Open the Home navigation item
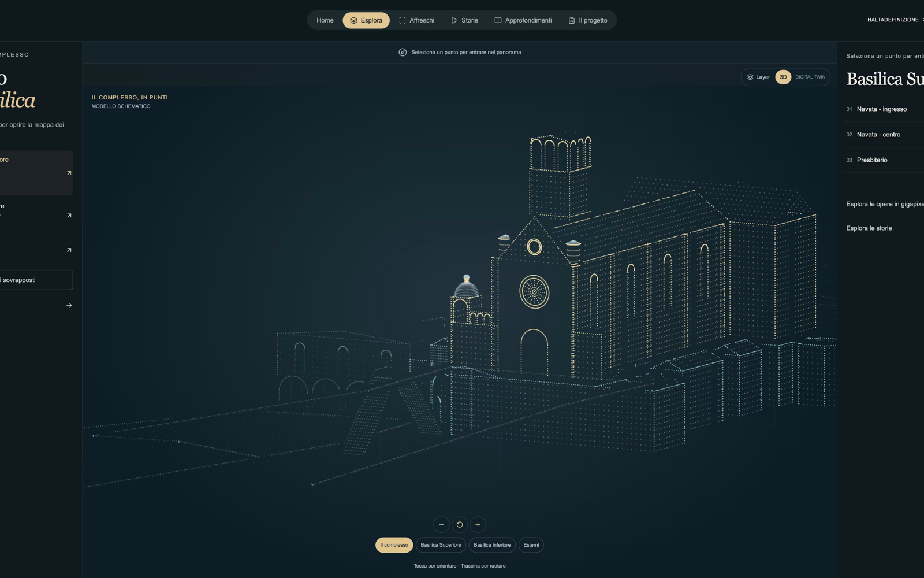The image size is (924, 578). click(x=325, y=20)
